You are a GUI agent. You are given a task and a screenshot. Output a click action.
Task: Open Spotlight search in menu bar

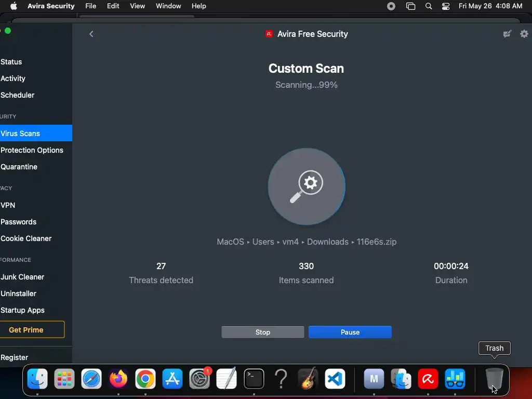tap(429, 6)
